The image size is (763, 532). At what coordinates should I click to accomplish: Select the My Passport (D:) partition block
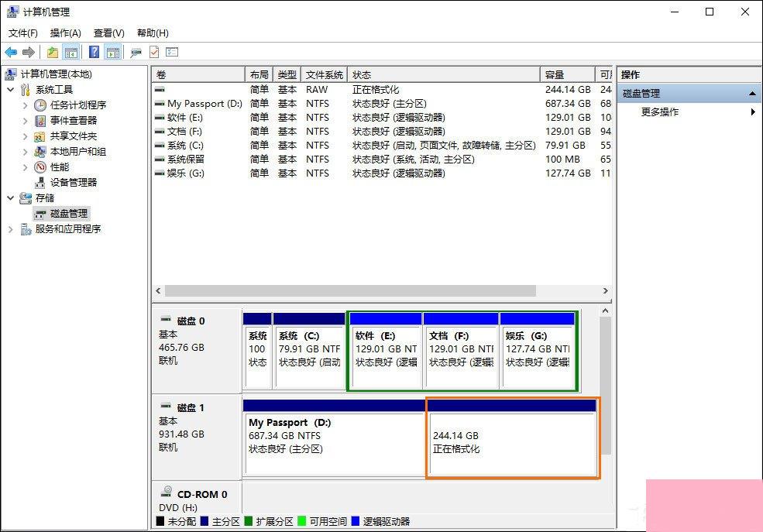335,438
